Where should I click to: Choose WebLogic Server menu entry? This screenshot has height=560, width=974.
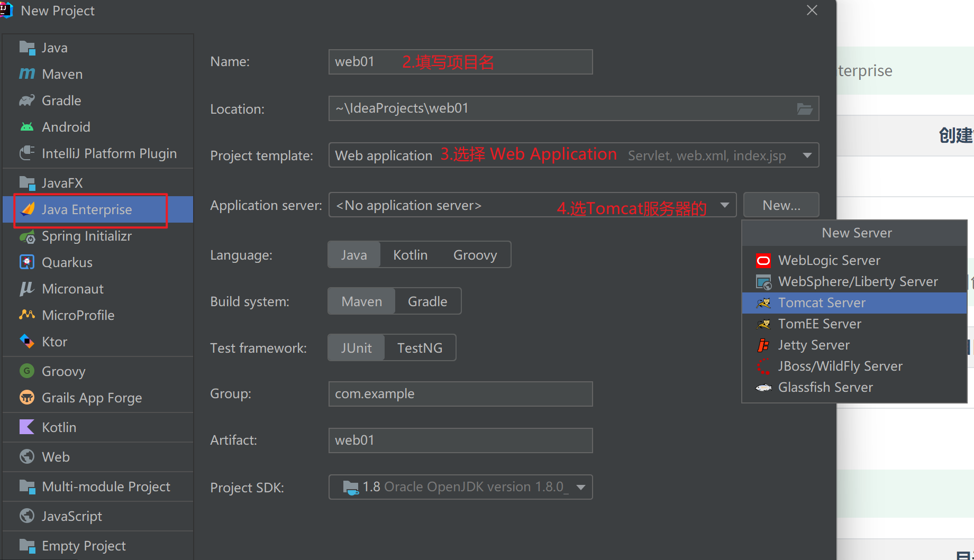(x=854, y=261)
